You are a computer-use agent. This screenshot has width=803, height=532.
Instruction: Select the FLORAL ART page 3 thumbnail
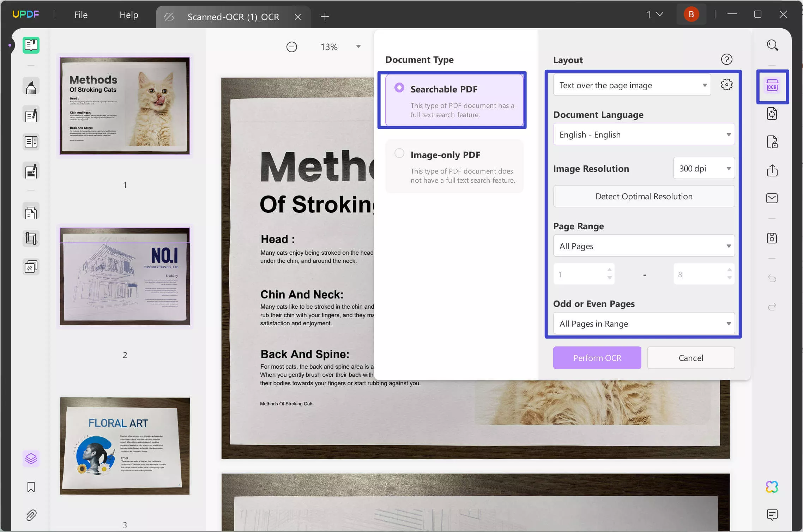[x=125, y=446]
